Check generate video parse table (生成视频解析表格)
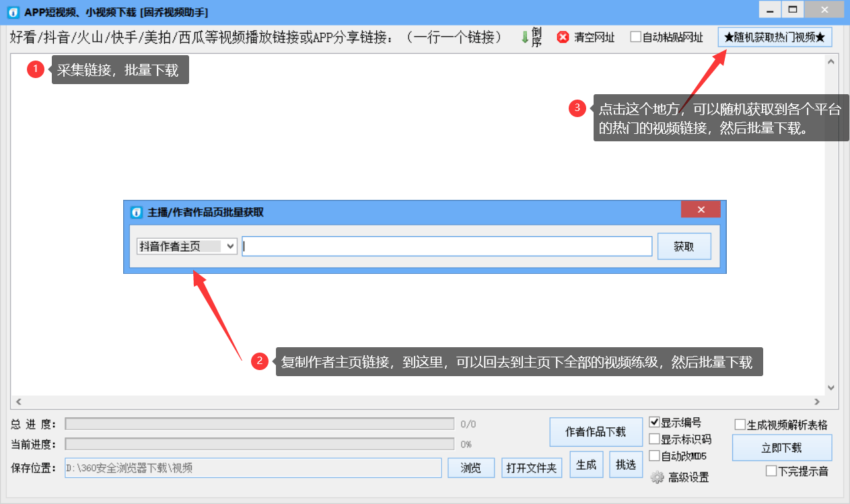The image size is (850, 504). click(740, 425)
